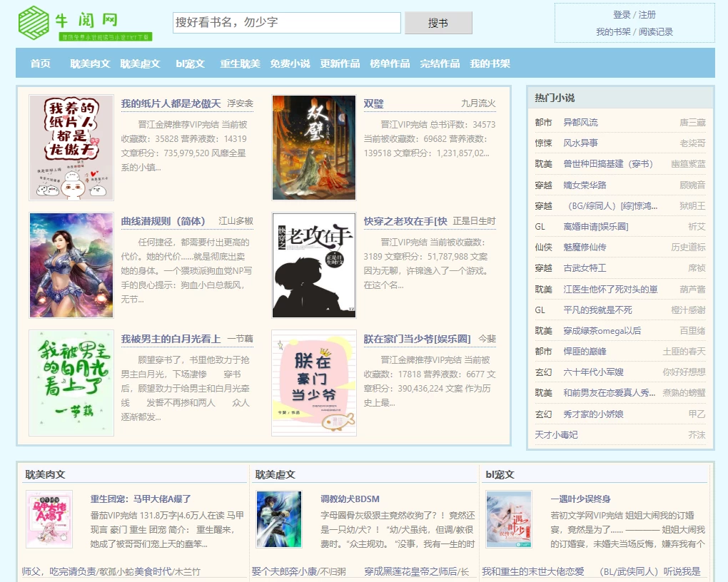Open 完结作品 from the navigation bar
The height and width of the screenshot is (582, 728).
click(x=440, y=63)
